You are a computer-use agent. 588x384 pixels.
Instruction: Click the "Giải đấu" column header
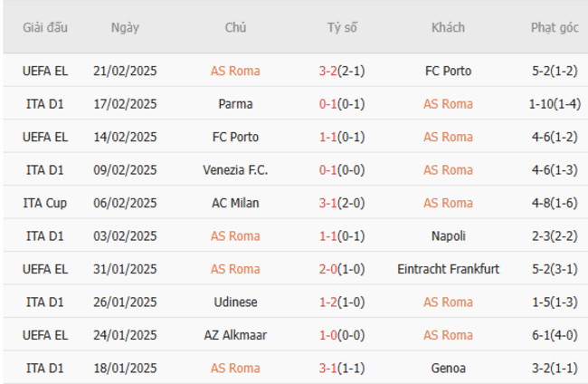coord(45,27)
